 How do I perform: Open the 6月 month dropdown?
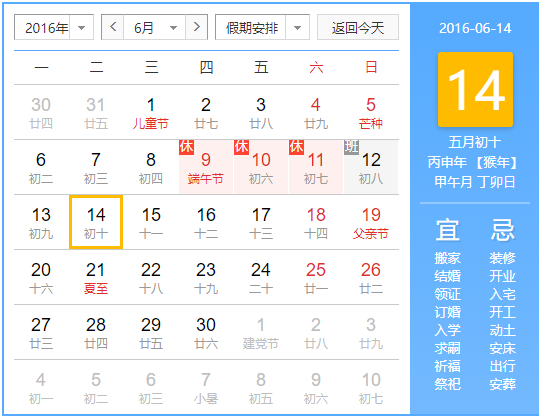[155, 27]
